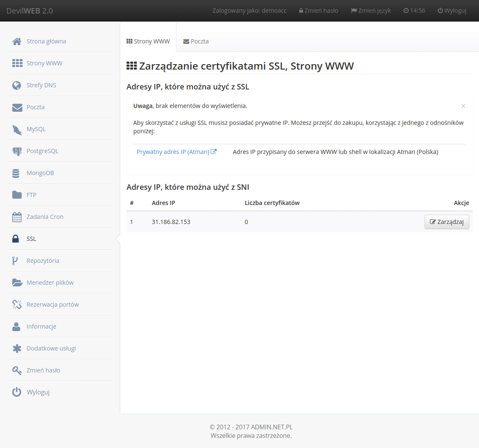Click the MongoDB database stack icon
Screen dimensions: 479x448
click(16, 173)
